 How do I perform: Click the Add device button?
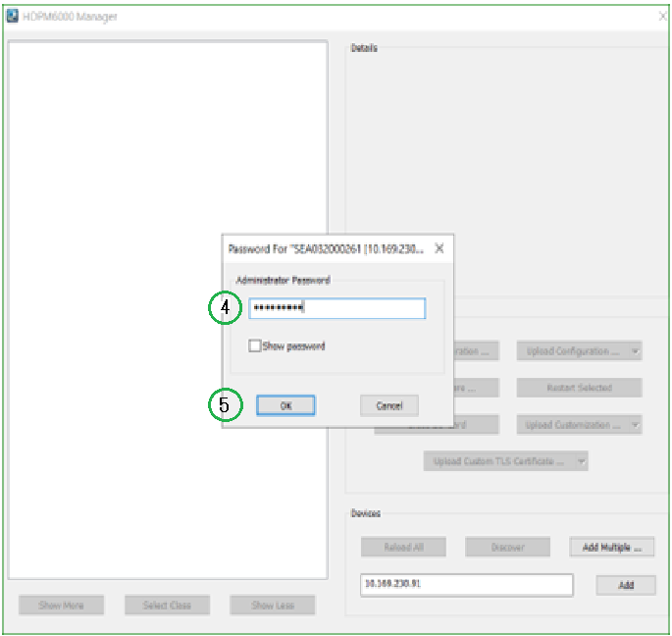coord(626,585)
